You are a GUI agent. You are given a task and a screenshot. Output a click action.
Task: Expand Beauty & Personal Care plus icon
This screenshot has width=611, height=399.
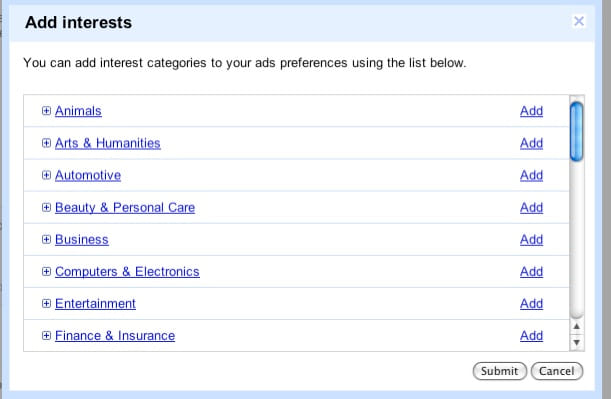tap(46, 207)
